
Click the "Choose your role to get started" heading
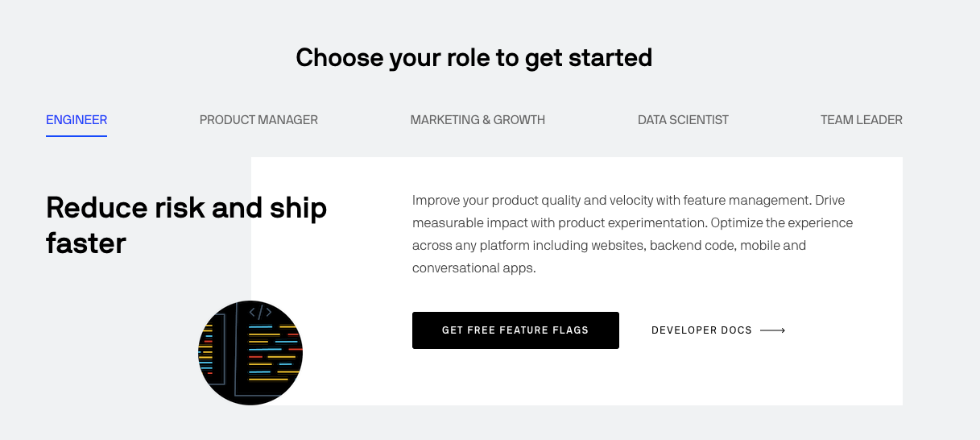point(474,58)
